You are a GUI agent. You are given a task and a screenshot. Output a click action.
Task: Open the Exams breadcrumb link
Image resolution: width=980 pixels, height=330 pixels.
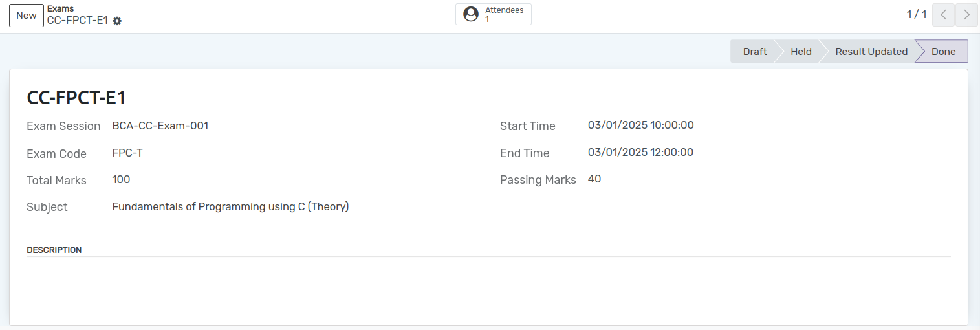point(60,9)
